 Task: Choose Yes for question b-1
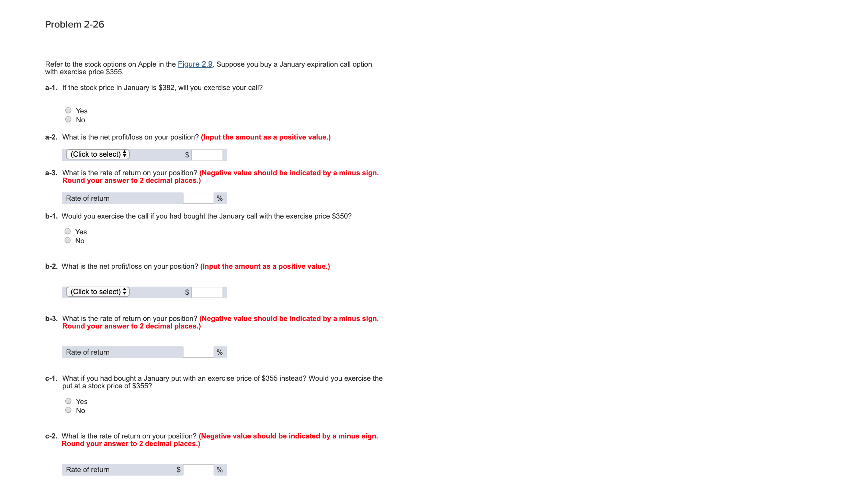click(68, 231)
